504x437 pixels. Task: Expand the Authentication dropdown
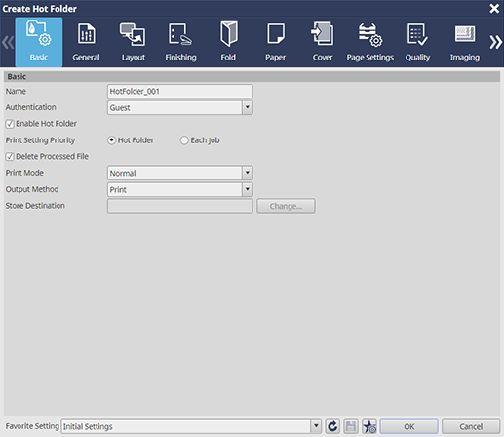pos(248,107)
